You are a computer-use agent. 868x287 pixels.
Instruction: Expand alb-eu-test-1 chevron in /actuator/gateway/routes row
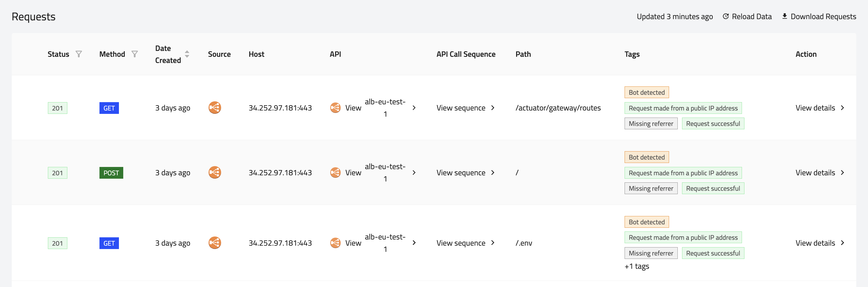point(414,108)
